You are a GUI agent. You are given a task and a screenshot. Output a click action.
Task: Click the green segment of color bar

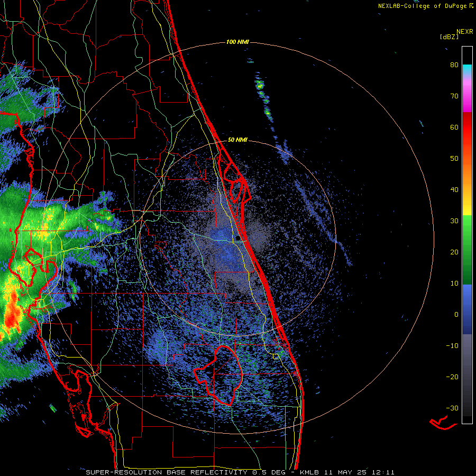coord(467,250)
